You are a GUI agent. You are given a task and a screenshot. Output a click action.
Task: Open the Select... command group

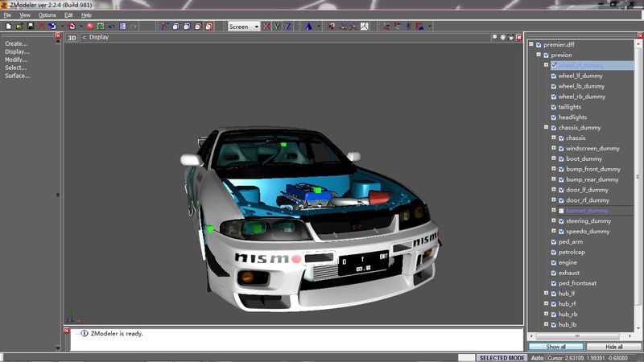[x=15, y=68]
